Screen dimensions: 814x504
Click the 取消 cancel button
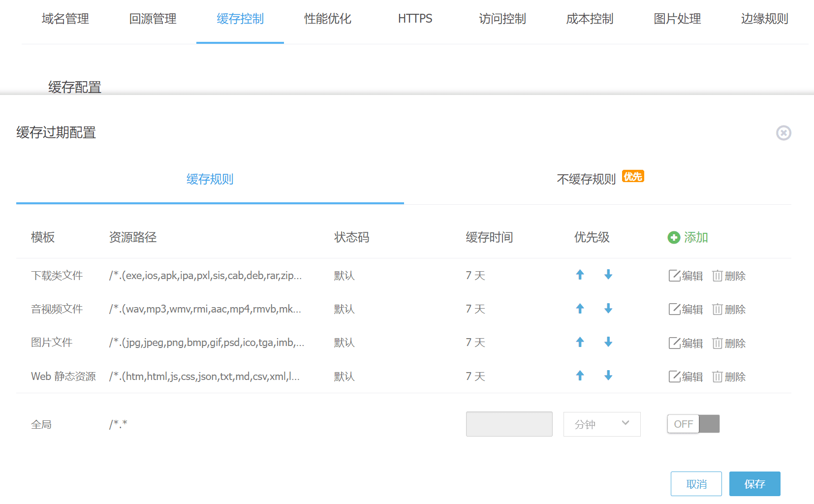pyautogui.click(x=696, y=484)
